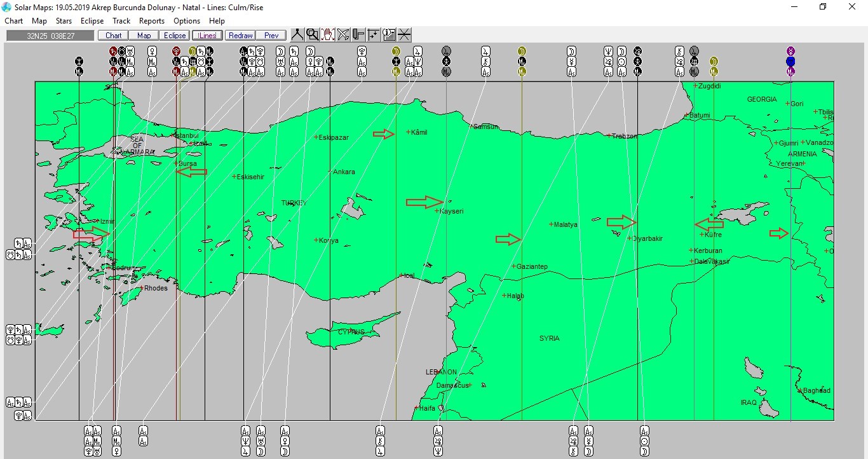Click the blue Earth symbol above map
The image size is (868, 459).
790,62
